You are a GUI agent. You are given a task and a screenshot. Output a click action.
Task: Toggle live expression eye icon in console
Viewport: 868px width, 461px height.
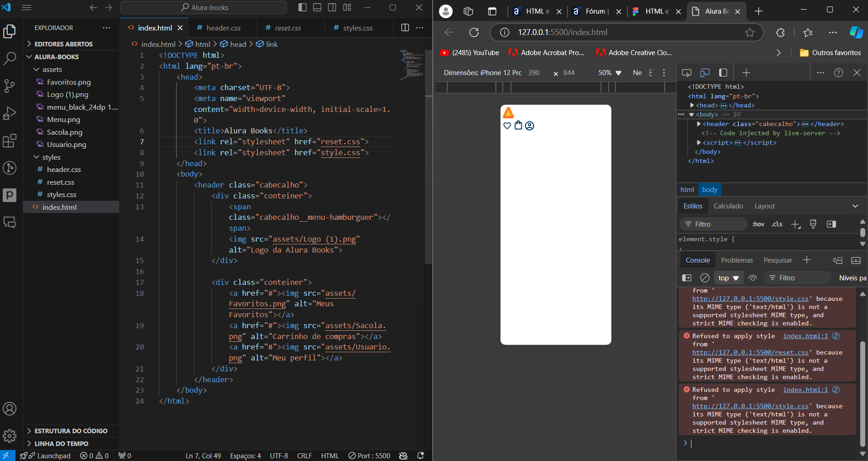pos(752,278)
